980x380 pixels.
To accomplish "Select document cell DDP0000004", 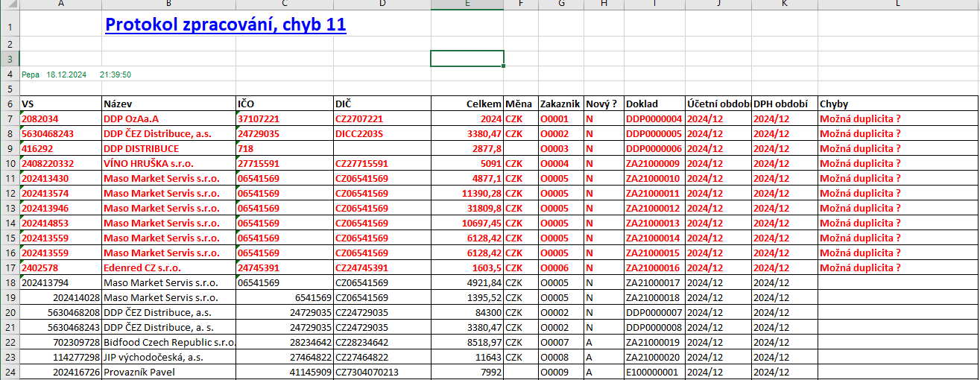I will click(654, 118).
